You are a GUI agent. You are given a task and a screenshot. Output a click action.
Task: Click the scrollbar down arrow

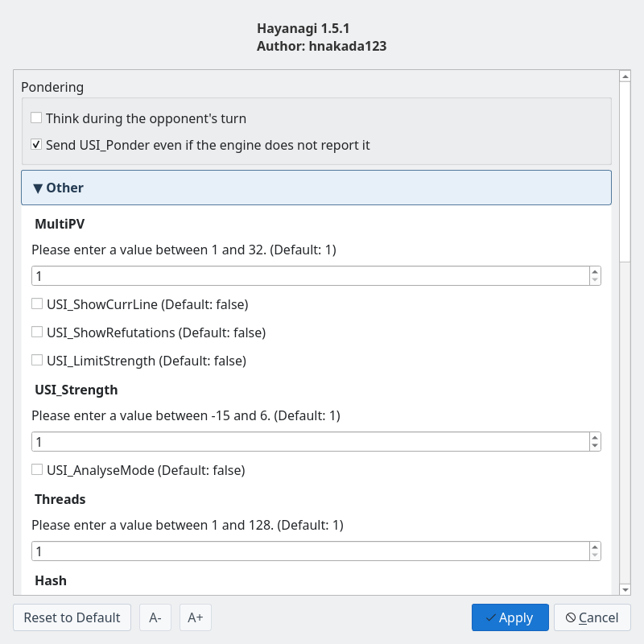point(625,589)
